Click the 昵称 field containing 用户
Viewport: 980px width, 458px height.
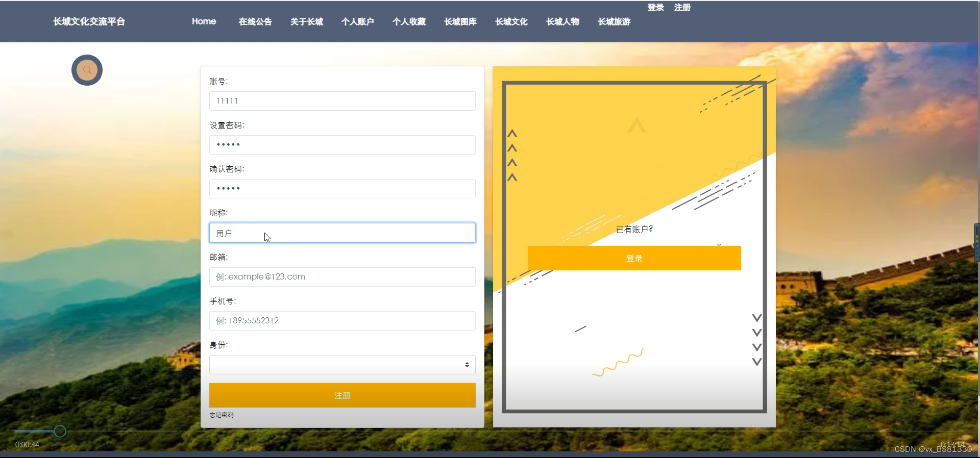(x=342, y=233)
